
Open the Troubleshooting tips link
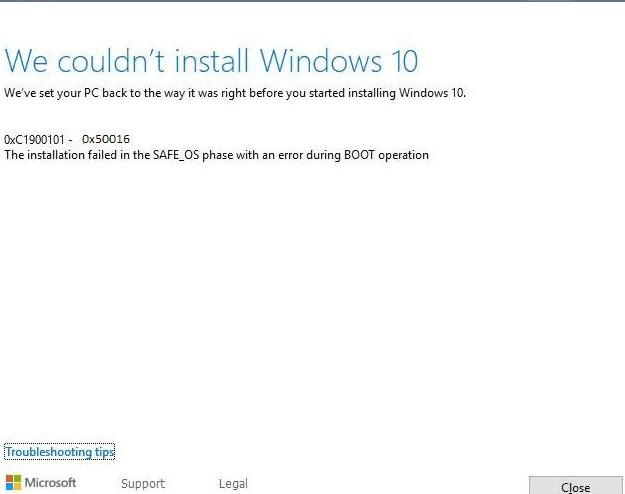point(60,452)
